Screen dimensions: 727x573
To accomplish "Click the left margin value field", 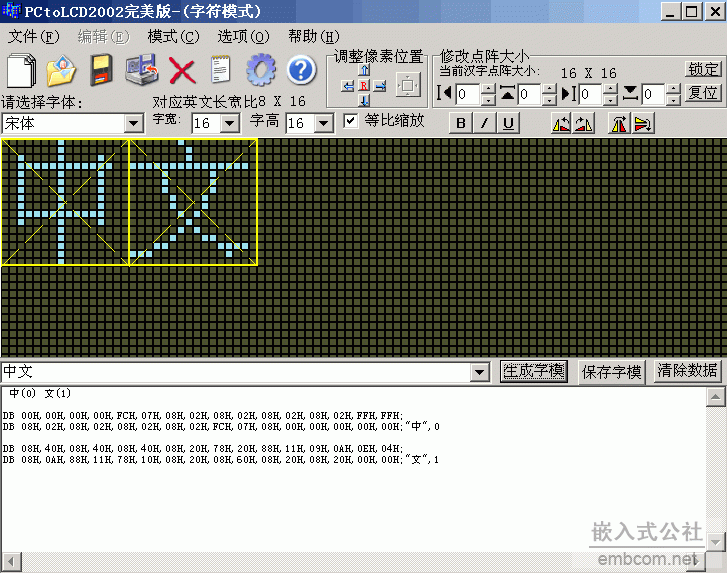I will (468, 94).
